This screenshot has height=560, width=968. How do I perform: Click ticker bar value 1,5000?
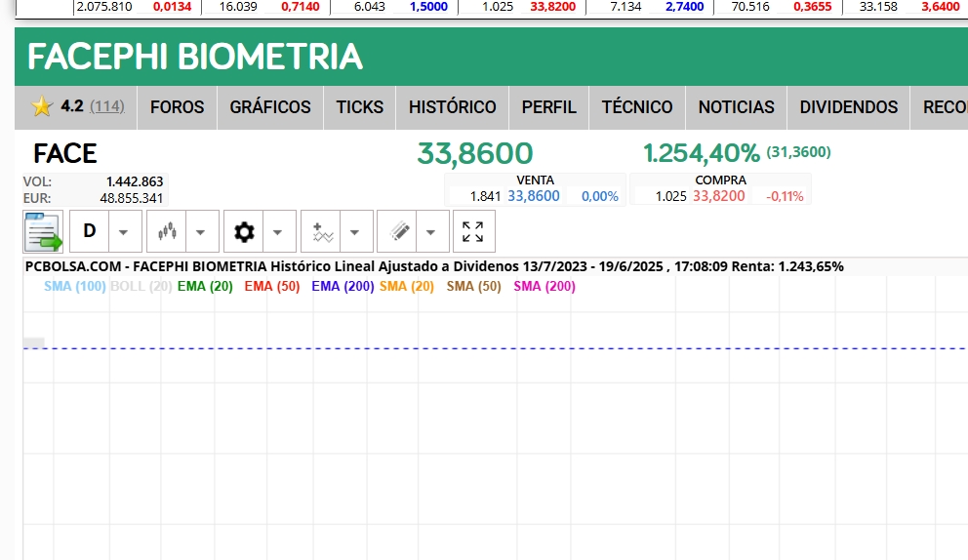coord(429,7)
